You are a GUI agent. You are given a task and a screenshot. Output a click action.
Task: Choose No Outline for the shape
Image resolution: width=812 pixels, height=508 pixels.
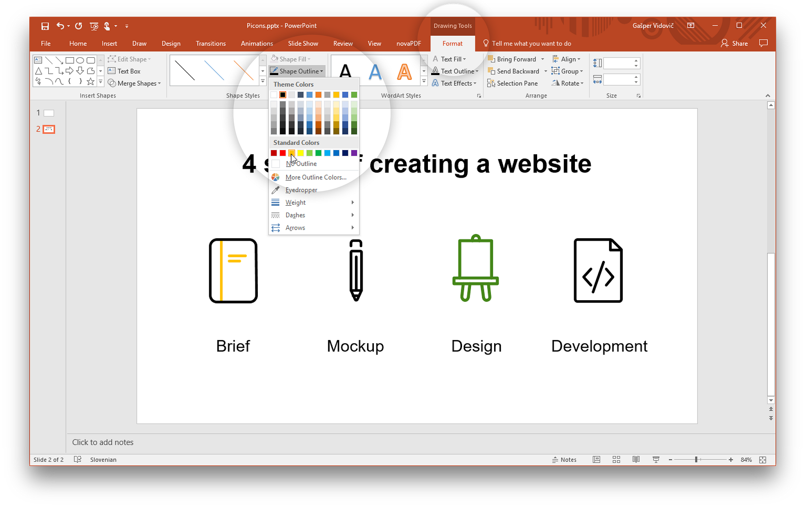(301, 163)
